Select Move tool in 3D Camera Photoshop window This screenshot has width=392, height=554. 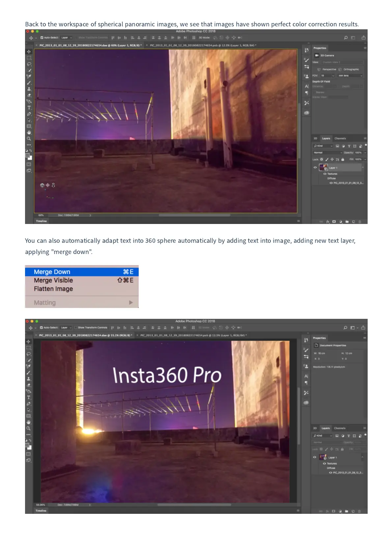tap(29, 52)
